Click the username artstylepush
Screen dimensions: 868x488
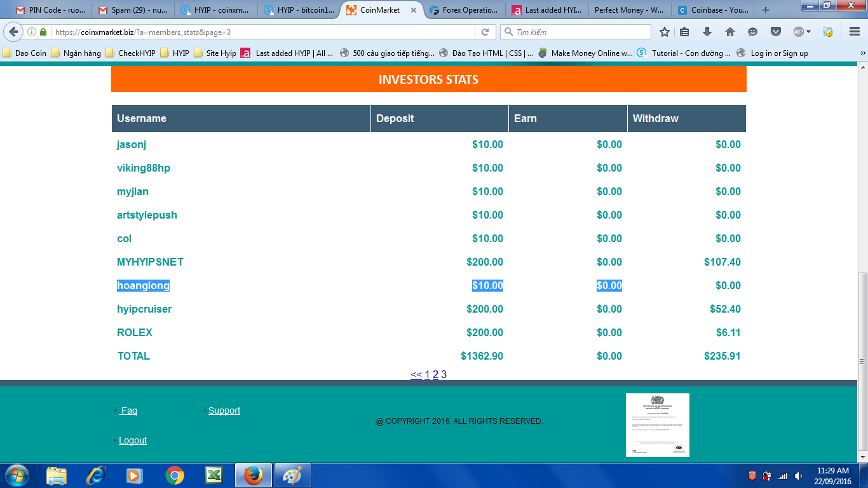pyautogui.click(x=147, y=215)
